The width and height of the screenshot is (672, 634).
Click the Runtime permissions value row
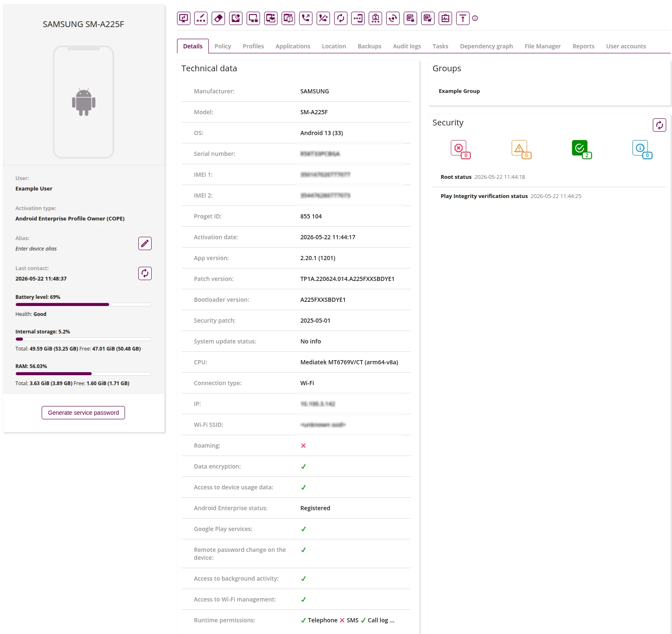(347, 620)
